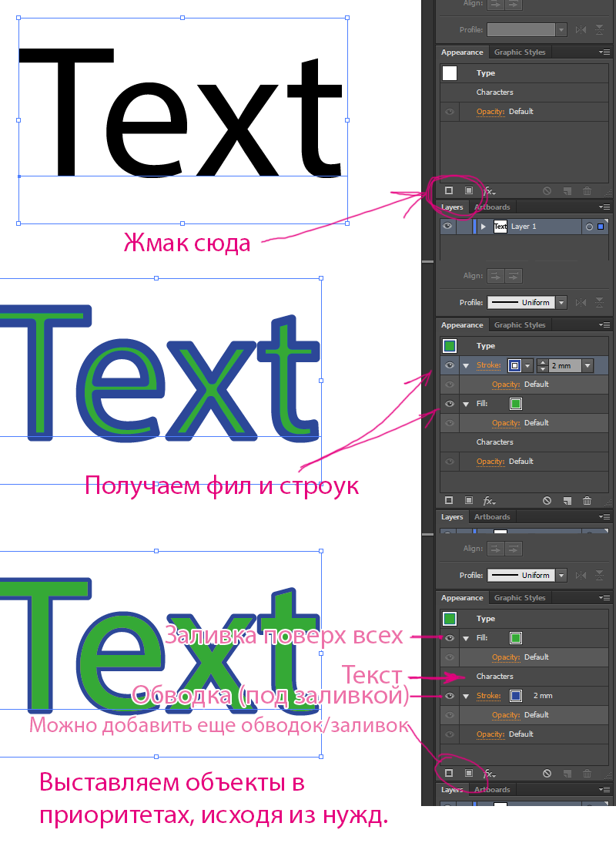
Task: Switch to Artboards tab above Layer 1 row
Action: pos(492,207)
